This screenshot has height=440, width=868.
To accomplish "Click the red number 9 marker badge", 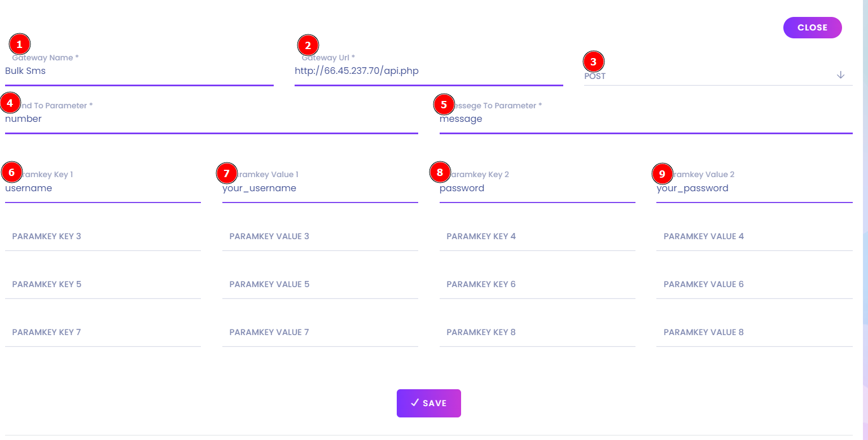I will pos(663,174).
